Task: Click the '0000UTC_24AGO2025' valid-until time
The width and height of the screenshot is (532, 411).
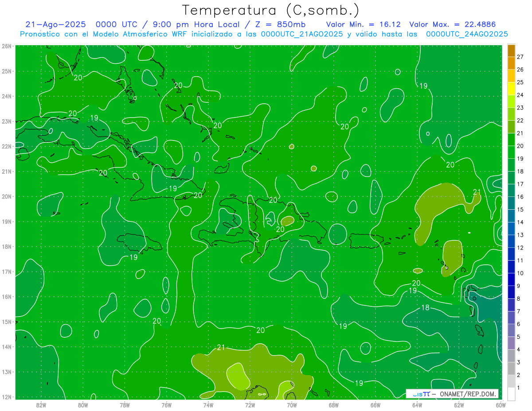Action: [467, 34]
